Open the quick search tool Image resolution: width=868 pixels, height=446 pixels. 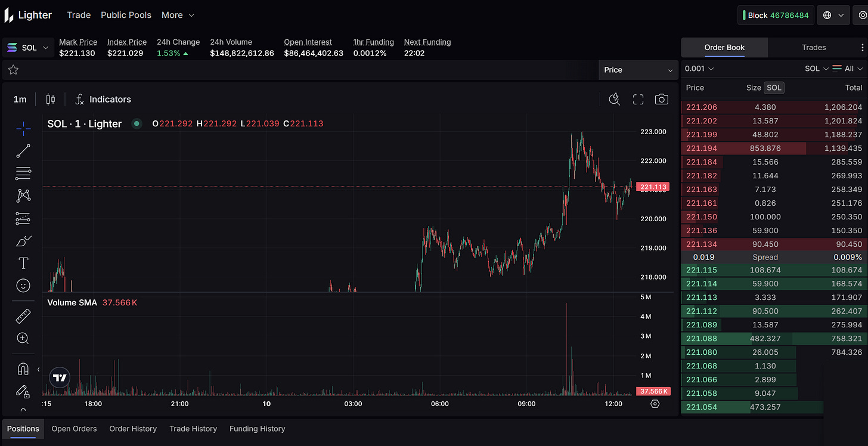pyautogui.click(x=615, y=99)
